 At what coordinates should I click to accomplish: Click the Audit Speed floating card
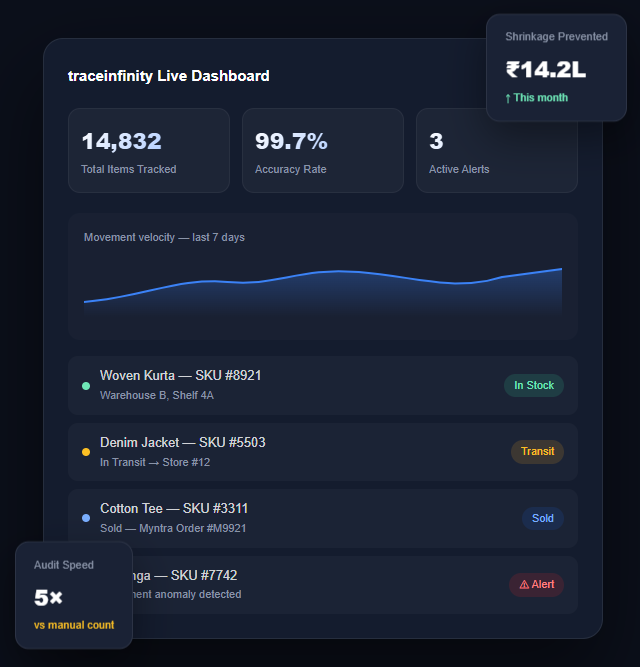click(74, 596)
